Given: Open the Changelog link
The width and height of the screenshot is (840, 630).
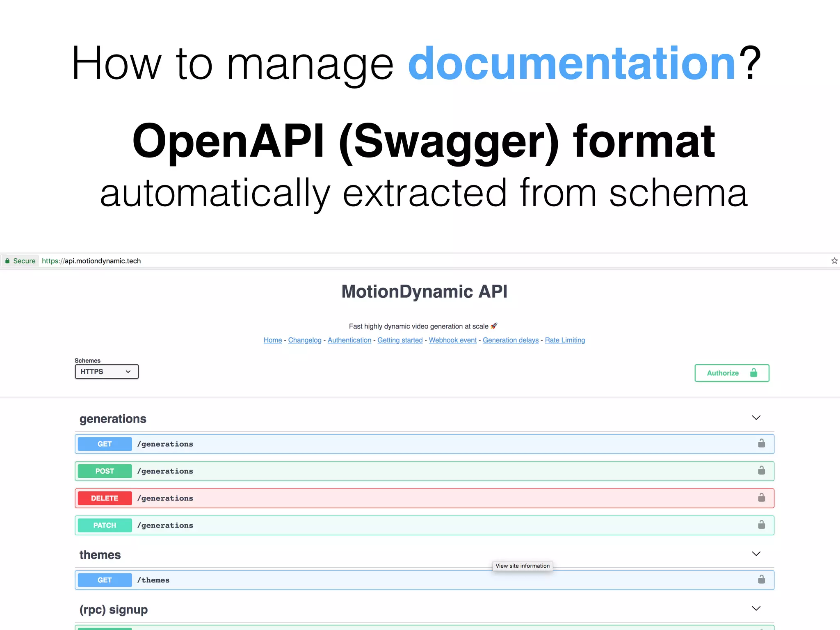Looking at the screenshot, I should click(x=305, y=340).
